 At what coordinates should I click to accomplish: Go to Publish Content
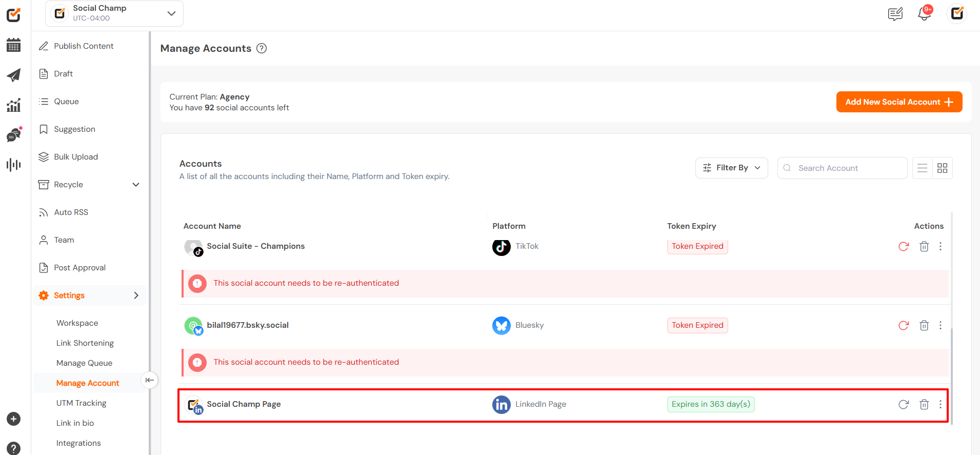coord(84,46)
